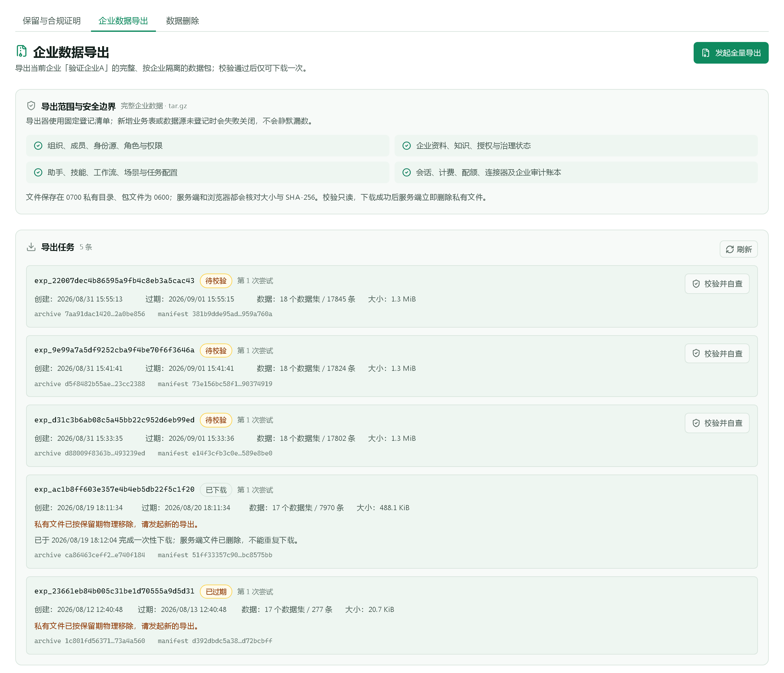Click the document icon beside 企业数据导出 heading

[22, 51]
